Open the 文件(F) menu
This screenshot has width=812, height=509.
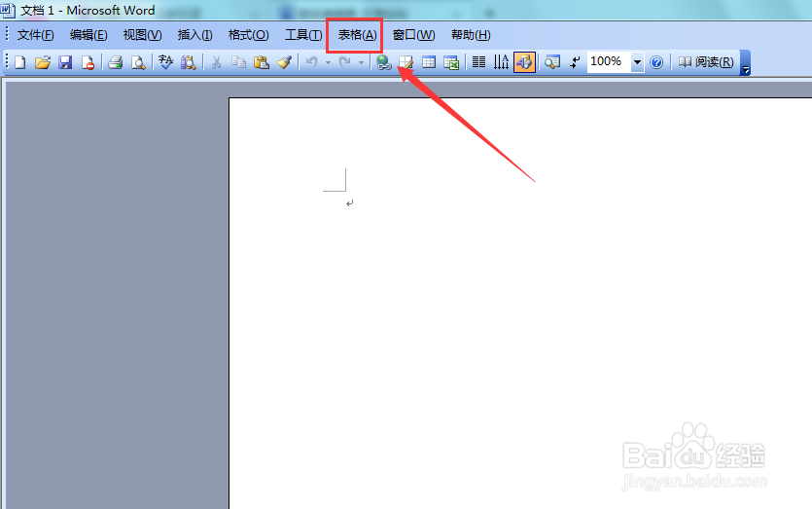35,35
